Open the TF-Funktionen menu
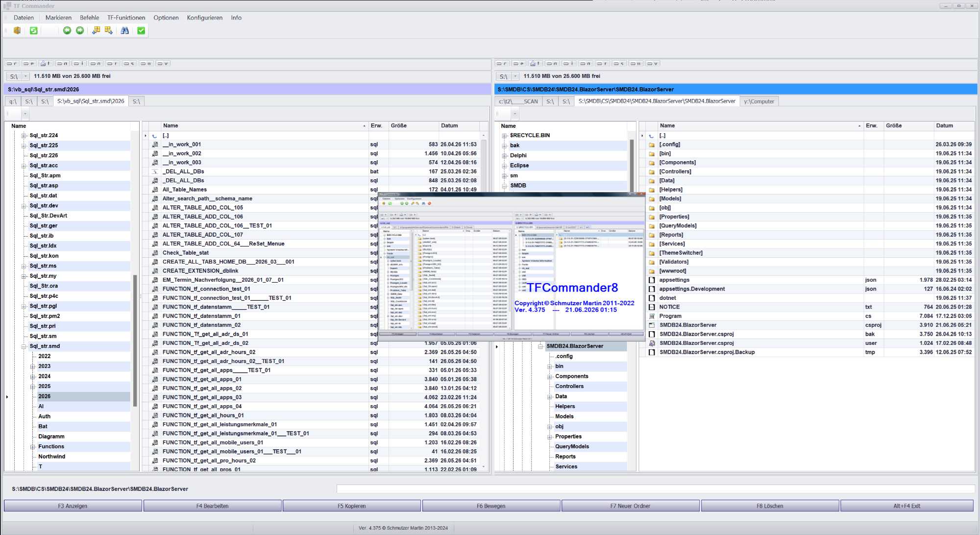The width and height of the screenshot is (980, 535). click(x=126, y=18)
